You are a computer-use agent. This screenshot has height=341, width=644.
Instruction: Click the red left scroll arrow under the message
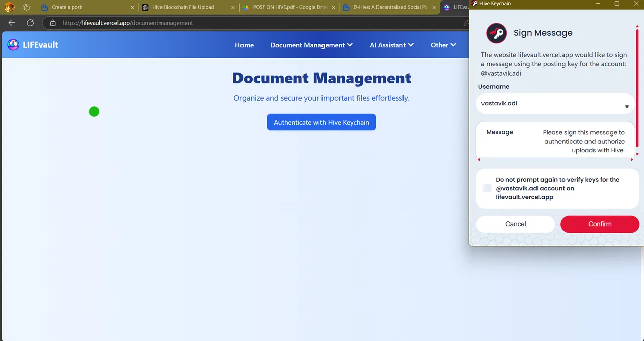click(479, 160)
